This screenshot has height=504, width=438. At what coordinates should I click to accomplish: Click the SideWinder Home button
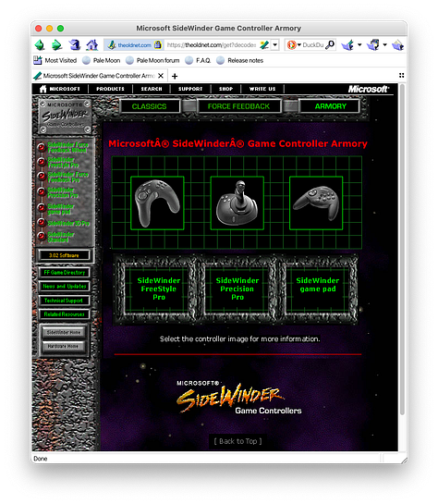[x=64, y=332]
